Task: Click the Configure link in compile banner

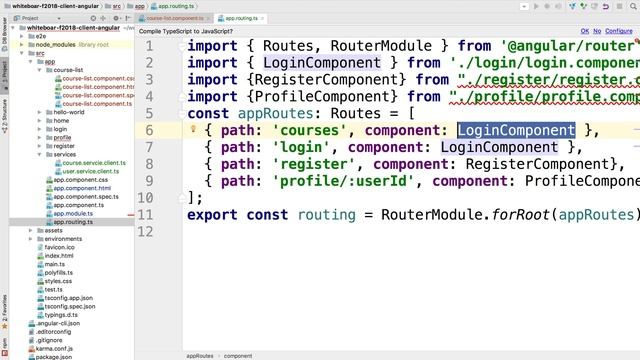Action: 619,31
